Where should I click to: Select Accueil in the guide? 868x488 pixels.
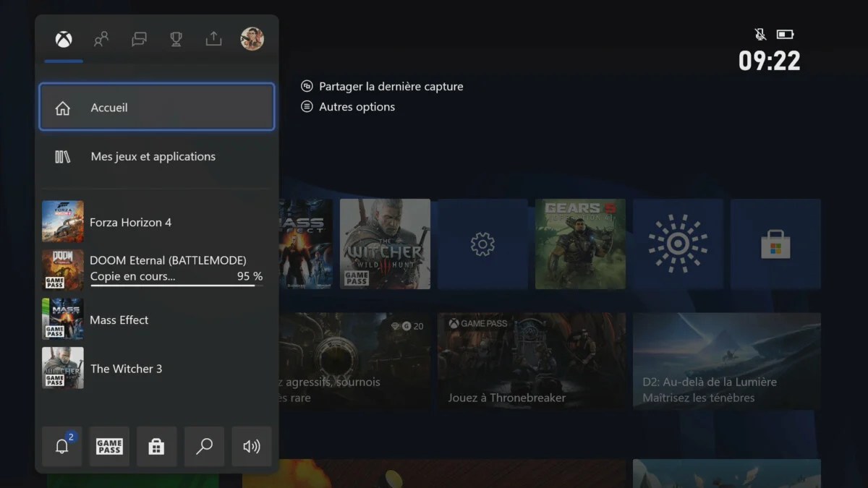[157, 107]
